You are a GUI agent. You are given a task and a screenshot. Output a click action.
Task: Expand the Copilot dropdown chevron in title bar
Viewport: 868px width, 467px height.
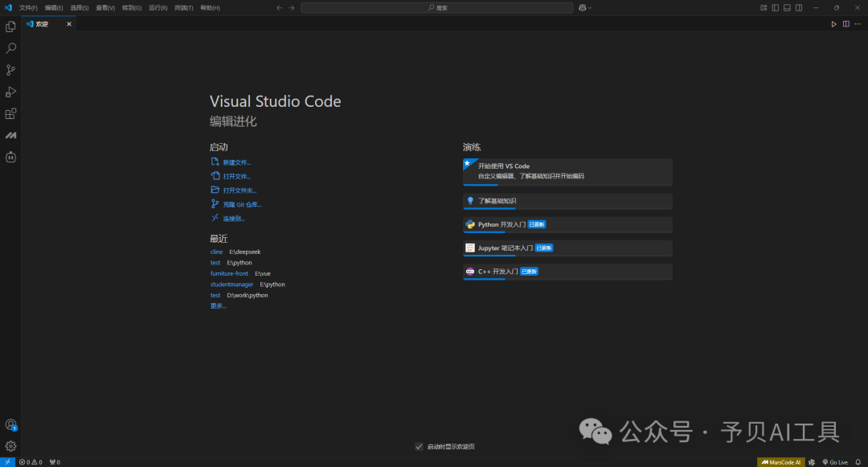coord(590,8)
